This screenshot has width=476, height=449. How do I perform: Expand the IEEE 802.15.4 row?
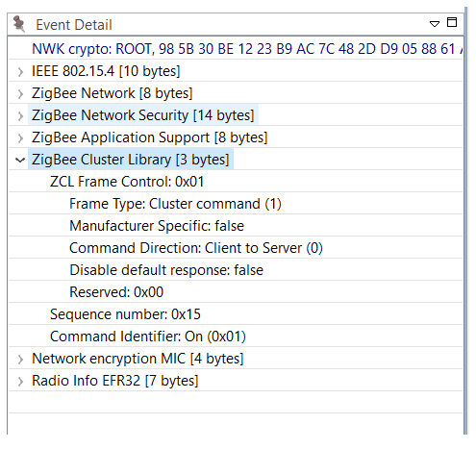tap(20, 72)
